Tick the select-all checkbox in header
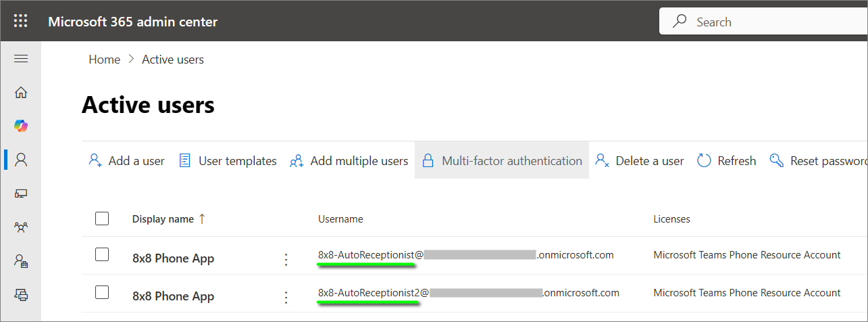 [102, 218]
